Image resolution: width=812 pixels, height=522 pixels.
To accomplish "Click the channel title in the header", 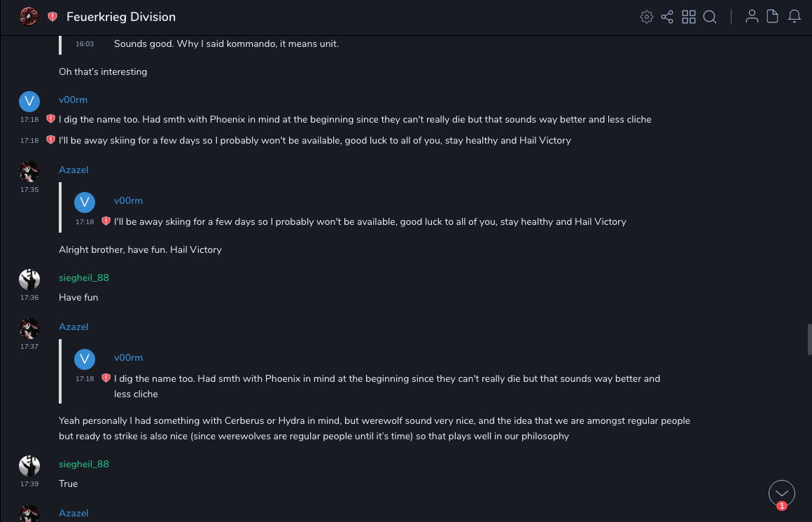I will [x=121, y=17].
